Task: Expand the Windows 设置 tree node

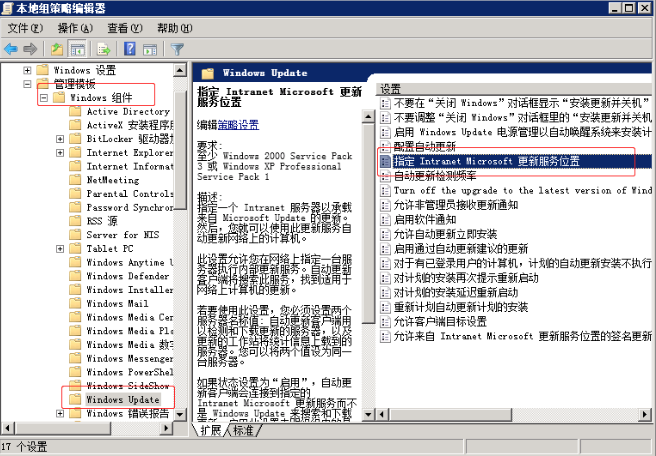Action: pos(28,71)
